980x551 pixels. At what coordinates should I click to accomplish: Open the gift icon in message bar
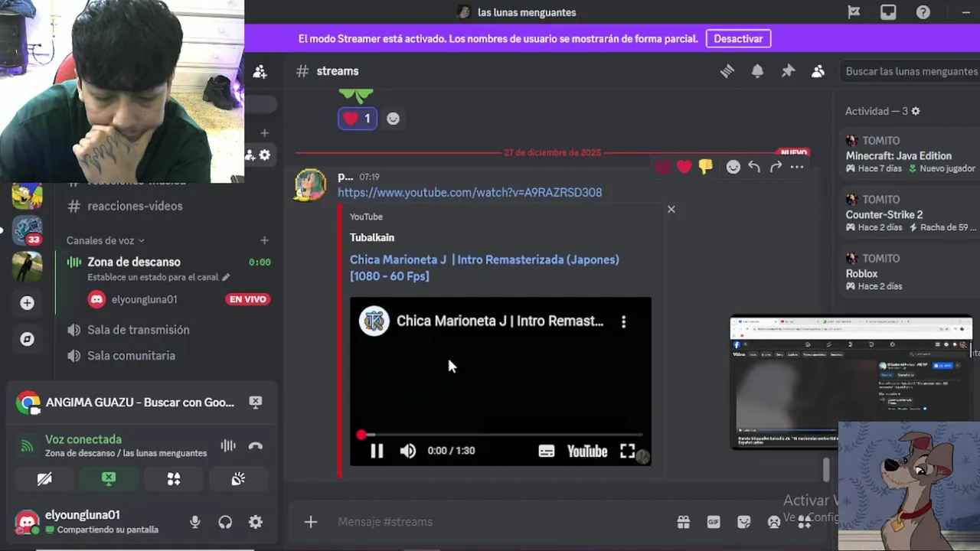click(x=684, y=522)
